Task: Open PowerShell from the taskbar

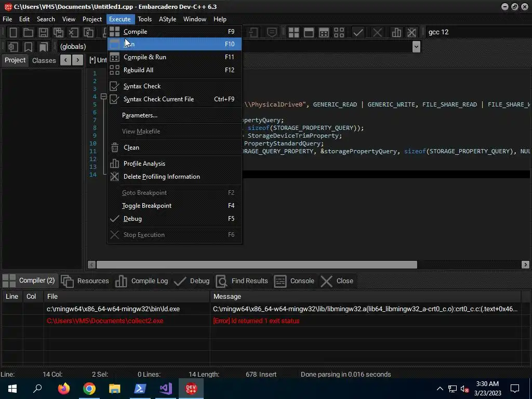Action: pos(140,389)
